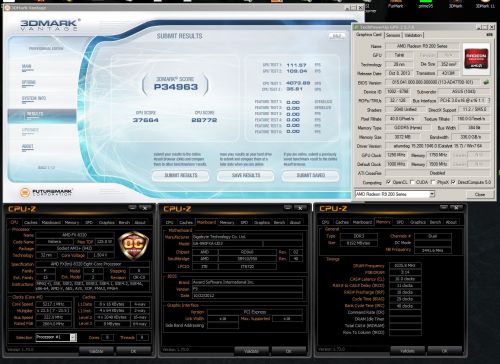
Task: Click OK in CPU-Z mainboard window
Action: [x=289, y=351]
